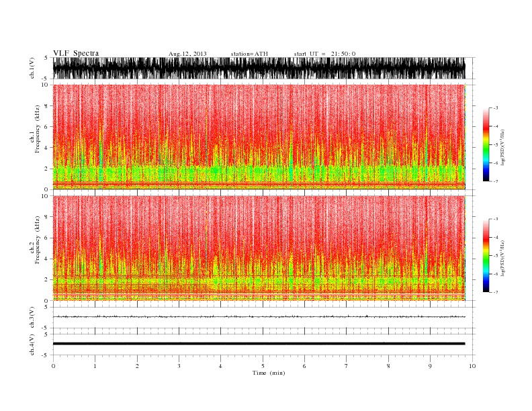Click the time axis tick label '8'
The width and height of the screenshot is (532, 411).
pyautogui.click(x=388, y=366)
